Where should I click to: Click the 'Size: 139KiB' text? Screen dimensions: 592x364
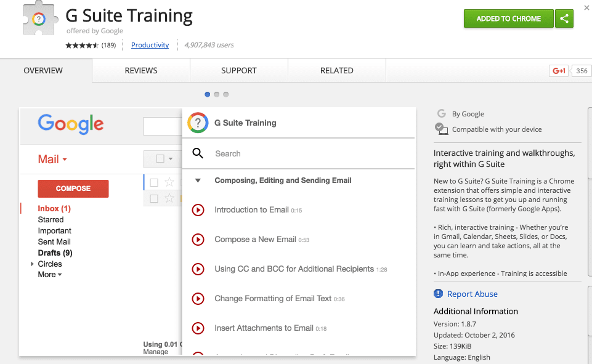click(452, 346)
